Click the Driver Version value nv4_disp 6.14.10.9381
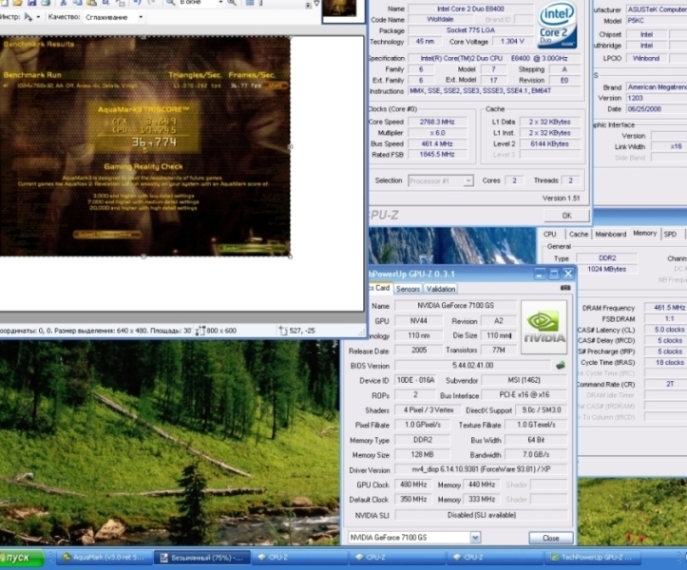Image resolution: width=687 pixels, height=570 pixels. tap(481, 469)
